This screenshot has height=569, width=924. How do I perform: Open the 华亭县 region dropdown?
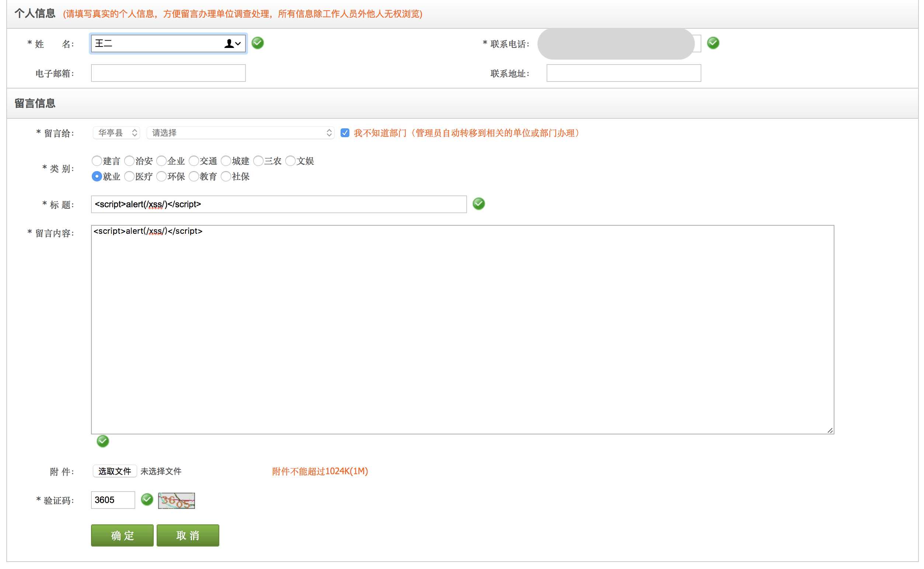click(116, 133)
